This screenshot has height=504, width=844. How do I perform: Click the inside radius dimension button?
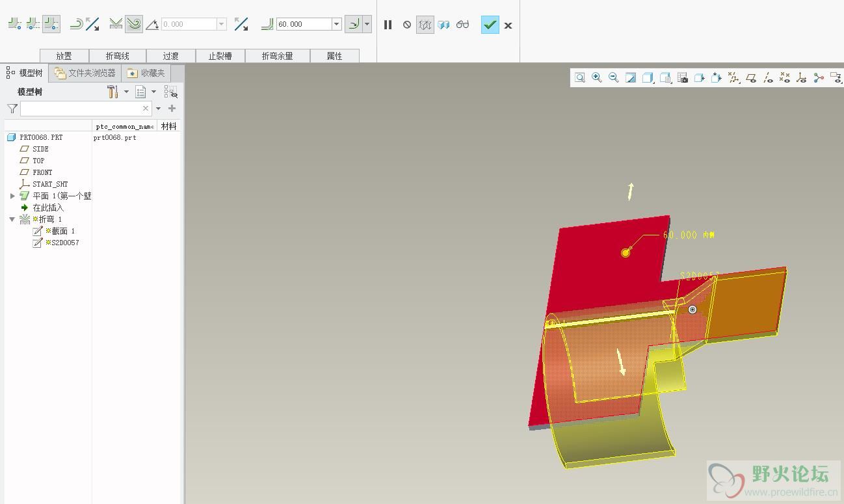(x=354, y=24)
